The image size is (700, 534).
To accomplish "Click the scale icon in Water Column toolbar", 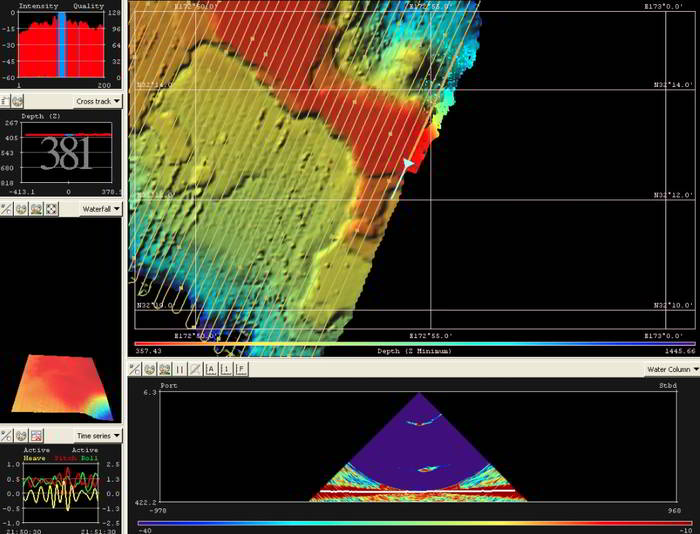I will point(135,369).
